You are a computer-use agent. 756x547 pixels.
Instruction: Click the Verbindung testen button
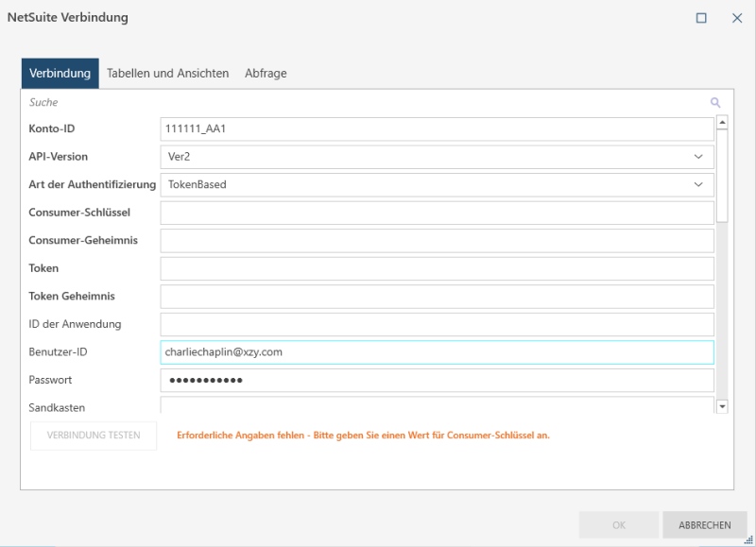click(x=94, y=436)
